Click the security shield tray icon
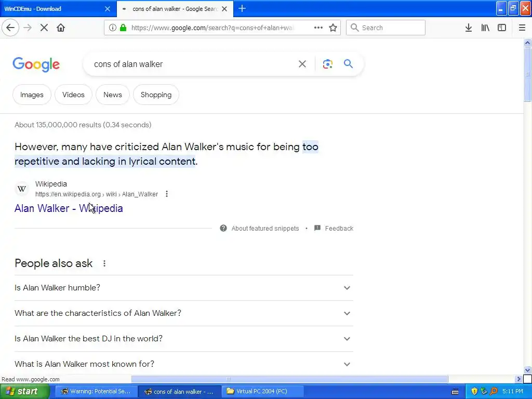Screen dimensions: 532x399 (x=474, y=392)
